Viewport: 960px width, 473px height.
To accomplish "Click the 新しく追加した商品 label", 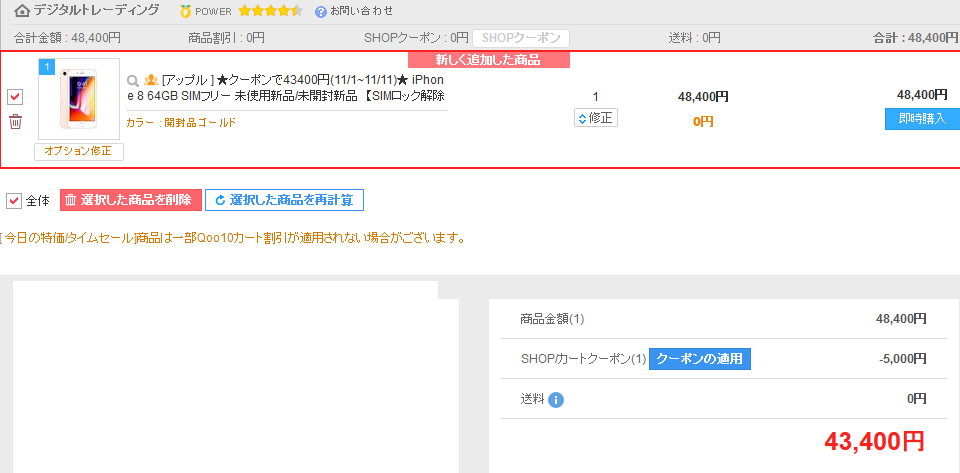I will tap(489, 59).
